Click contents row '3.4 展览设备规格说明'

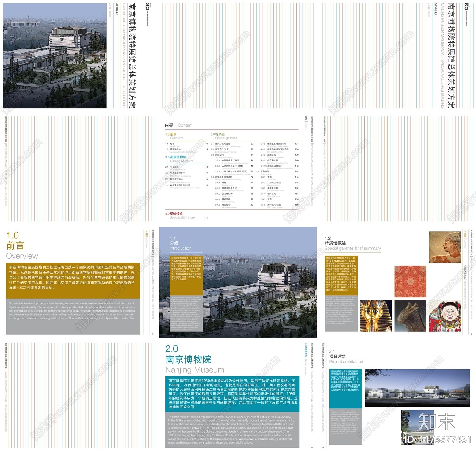coord(232,177)
